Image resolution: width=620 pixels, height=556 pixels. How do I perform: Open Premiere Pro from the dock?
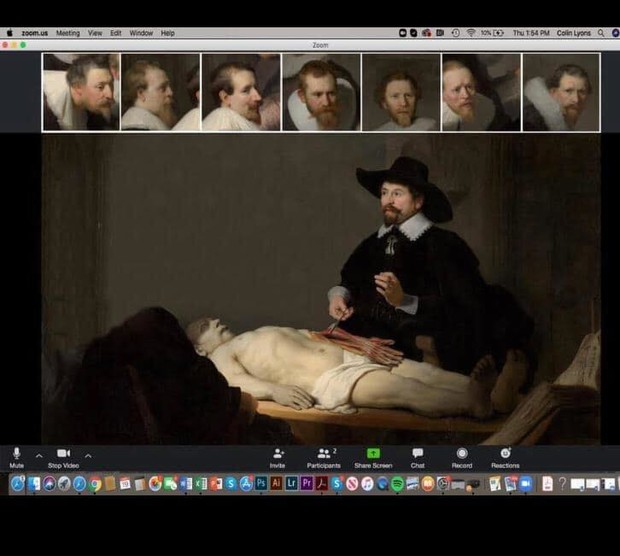click(306, 483)
